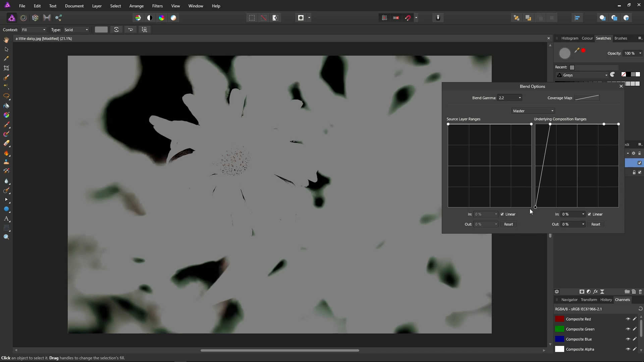Select the Artistic Text tool
The width and height of the screenshot is (644, 362).
pos(6,219)
